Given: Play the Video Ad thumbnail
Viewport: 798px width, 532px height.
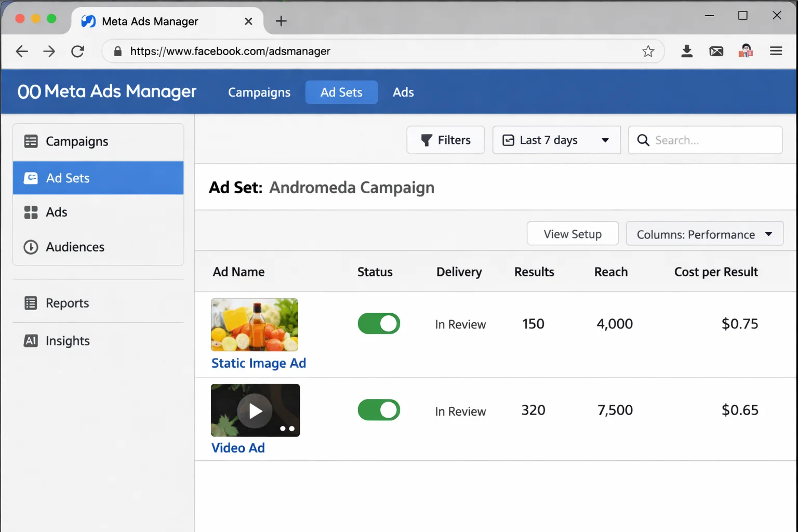Looking at the screenshot, I should coord(255,410).
